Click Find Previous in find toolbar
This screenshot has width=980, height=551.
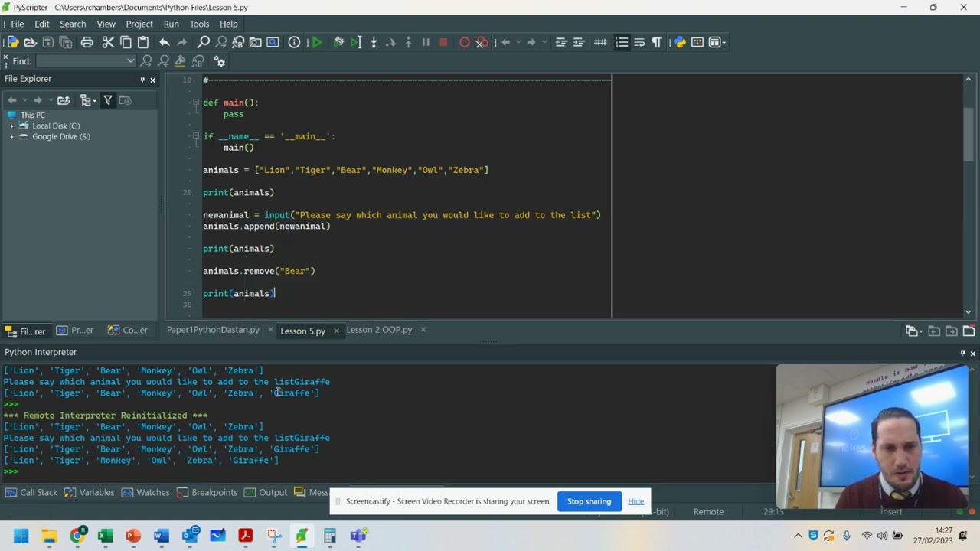tap(163, 61)
